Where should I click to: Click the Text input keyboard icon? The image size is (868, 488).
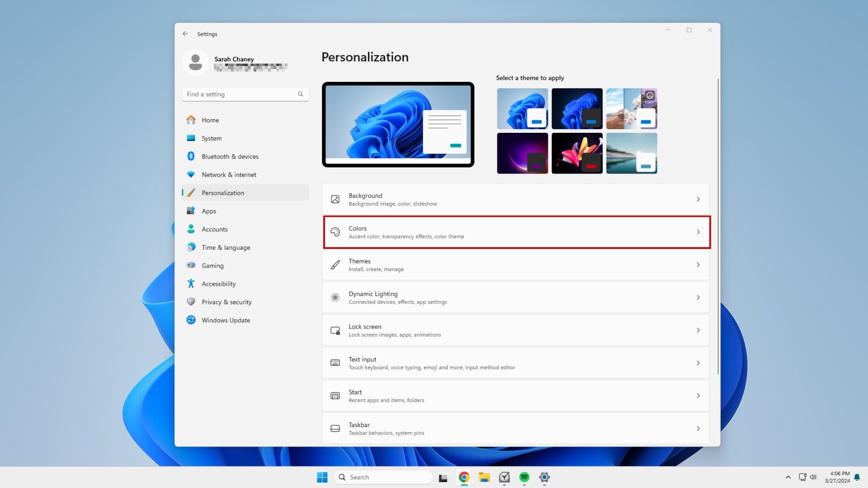pos(335,363)
